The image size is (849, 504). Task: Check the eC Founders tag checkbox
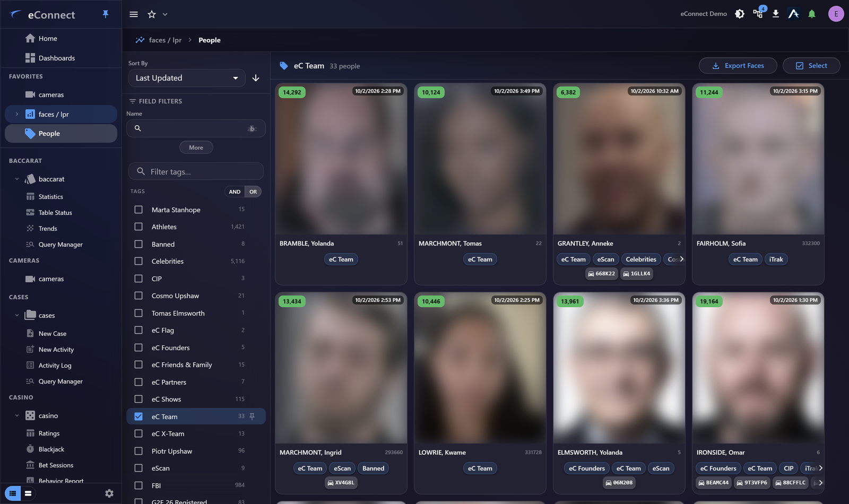tap(138, 347)
